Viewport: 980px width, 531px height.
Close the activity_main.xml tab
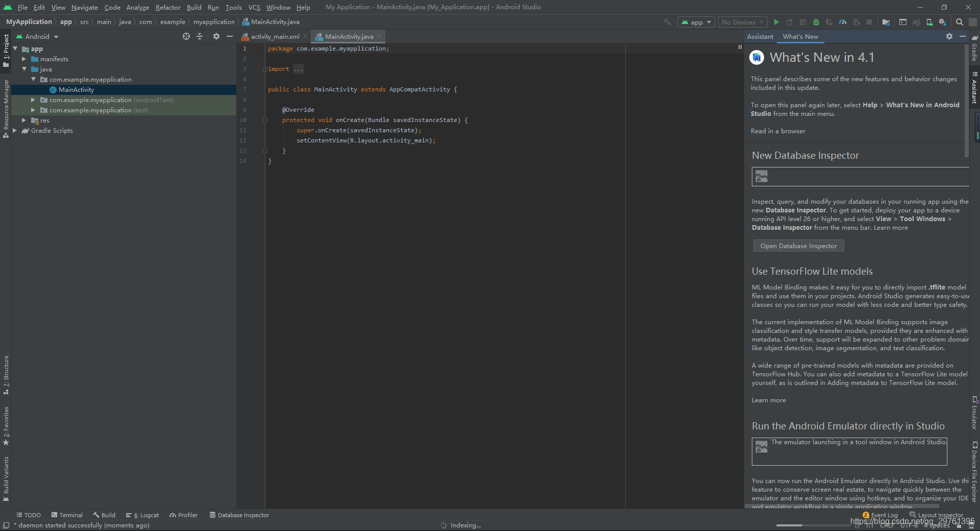[x=305, y=36]
